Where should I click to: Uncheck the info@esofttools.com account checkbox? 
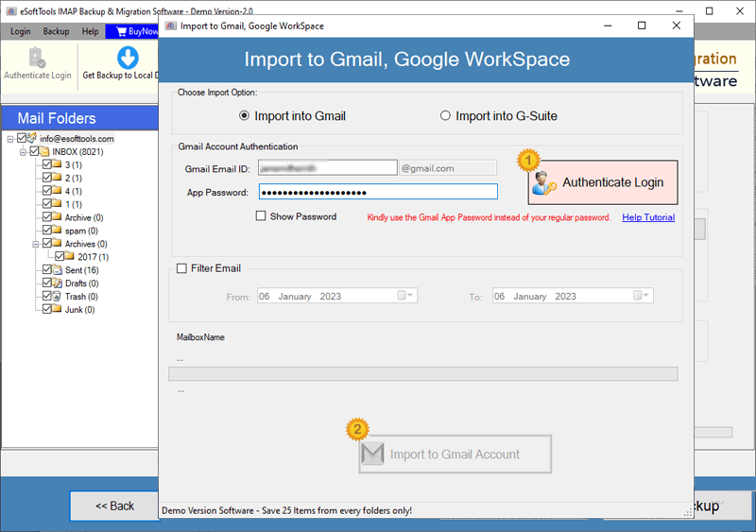pos(22,138)
